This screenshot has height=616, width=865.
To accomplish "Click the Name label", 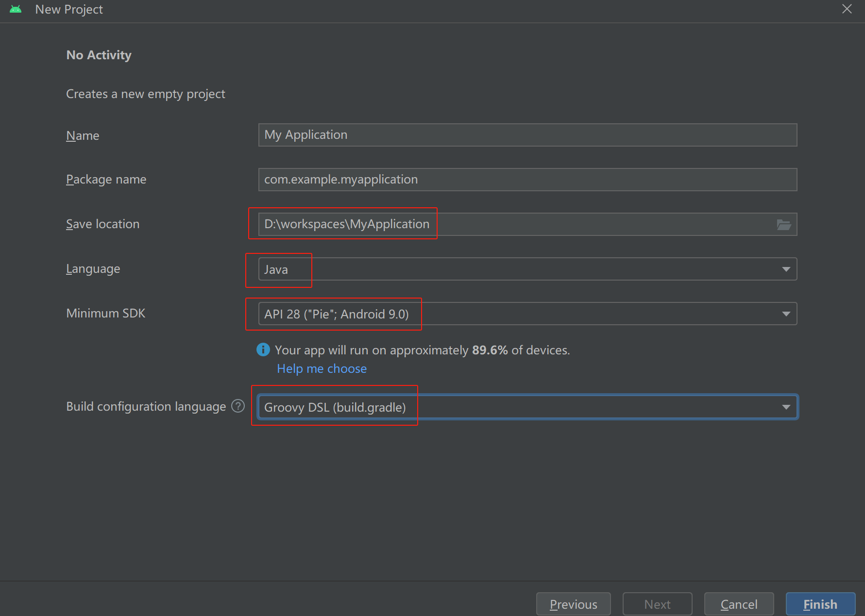I will pos(83,135).
